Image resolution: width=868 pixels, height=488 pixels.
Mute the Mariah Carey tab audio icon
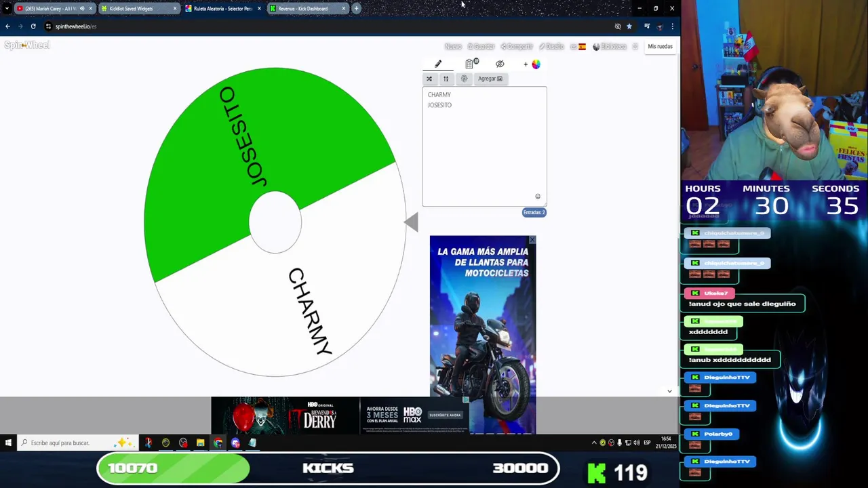point(82,9)
